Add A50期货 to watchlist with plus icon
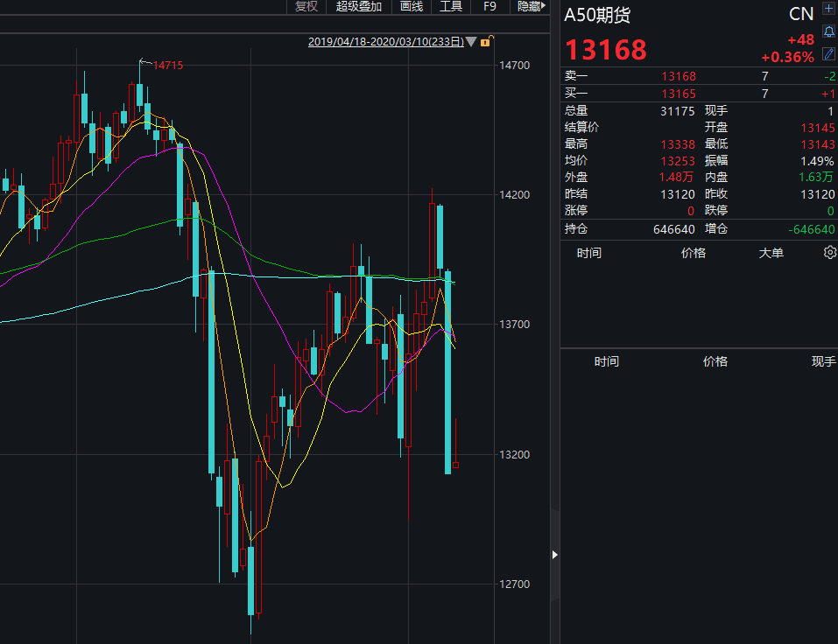The image size is (838, 644). pyautogui.click(x=829, y=9)
